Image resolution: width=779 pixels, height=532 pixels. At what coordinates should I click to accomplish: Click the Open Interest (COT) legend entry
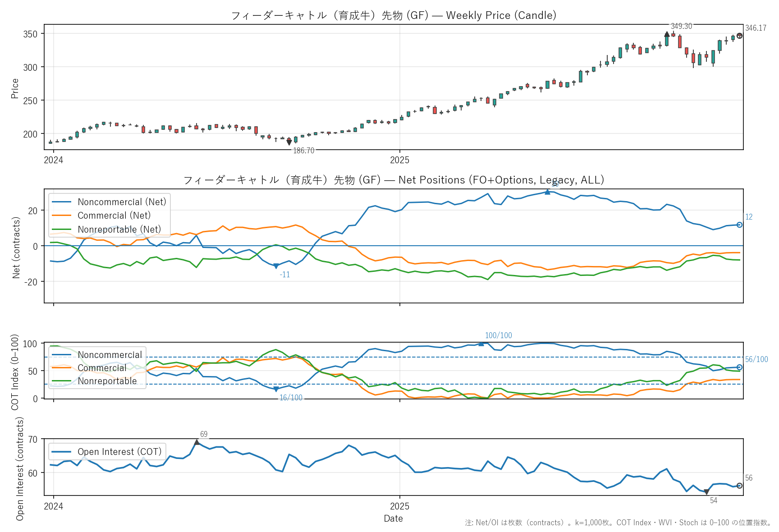coord(119,452)
